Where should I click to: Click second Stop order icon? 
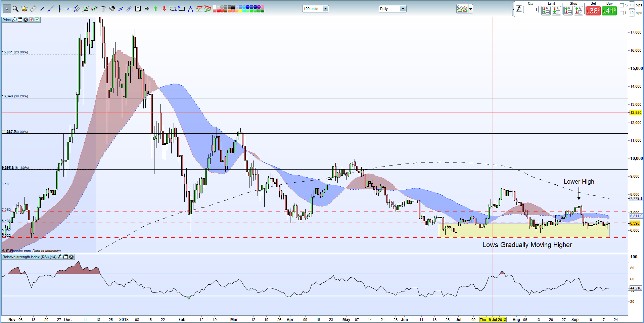click(x=579, y=11)
